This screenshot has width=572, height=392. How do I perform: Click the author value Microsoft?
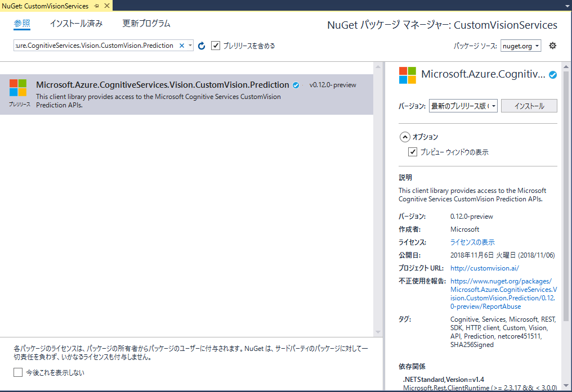(465, 229)
